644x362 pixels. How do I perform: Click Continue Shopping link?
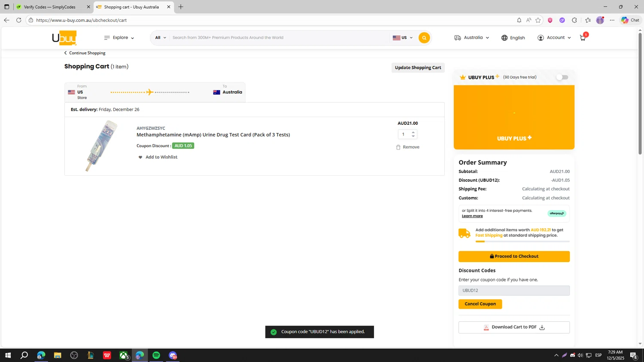pos(85,53)
